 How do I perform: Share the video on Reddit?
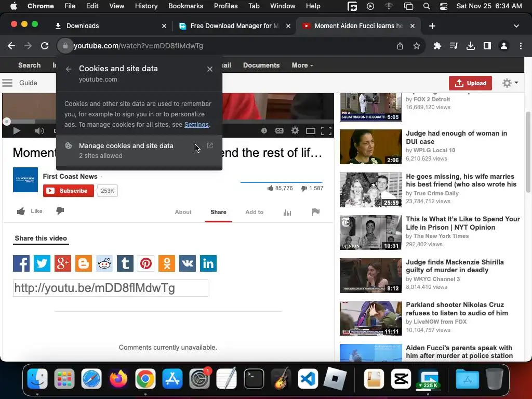pyautogui.click(x=104, y=263)
